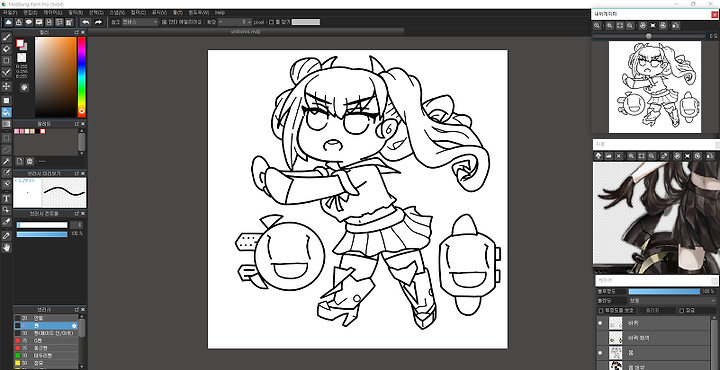Toggle the anti-aliasing checkbox in option bar
This screenshot has height=370, width=720.
click(164, 22)
